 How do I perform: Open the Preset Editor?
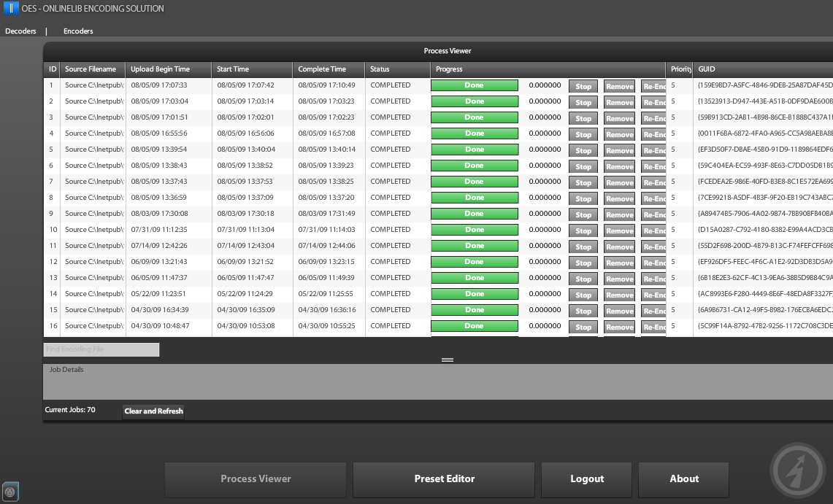coord(444,479)
